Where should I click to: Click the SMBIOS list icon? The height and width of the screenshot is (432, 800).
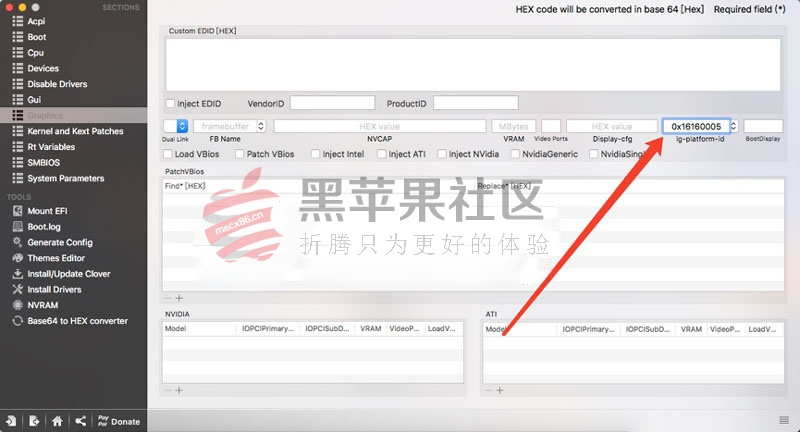[18, 163]
